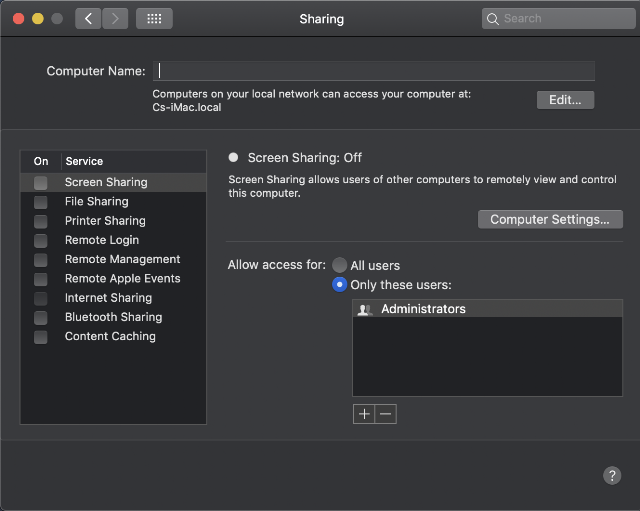Turn on Bluetooth Sharing checkbox

point(41,318)
